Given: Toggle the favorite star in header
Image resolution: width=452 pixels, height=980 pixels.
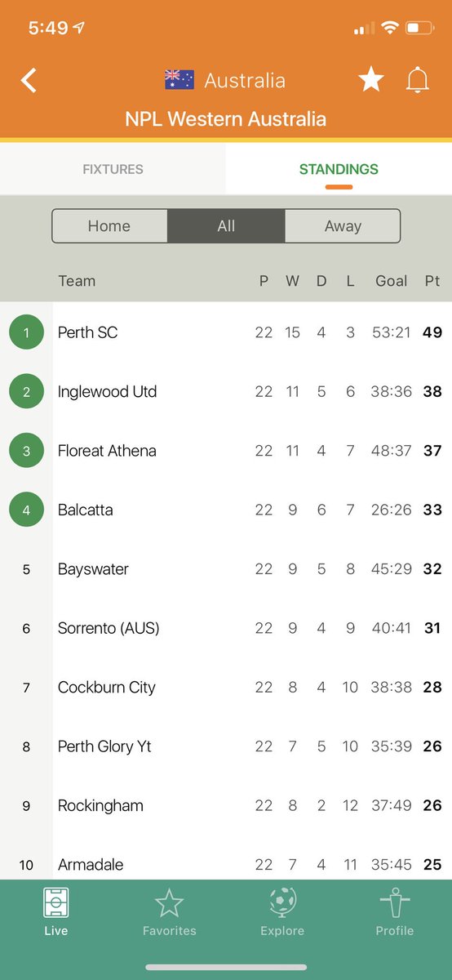Looking at the screenshot, I should 370,79.
